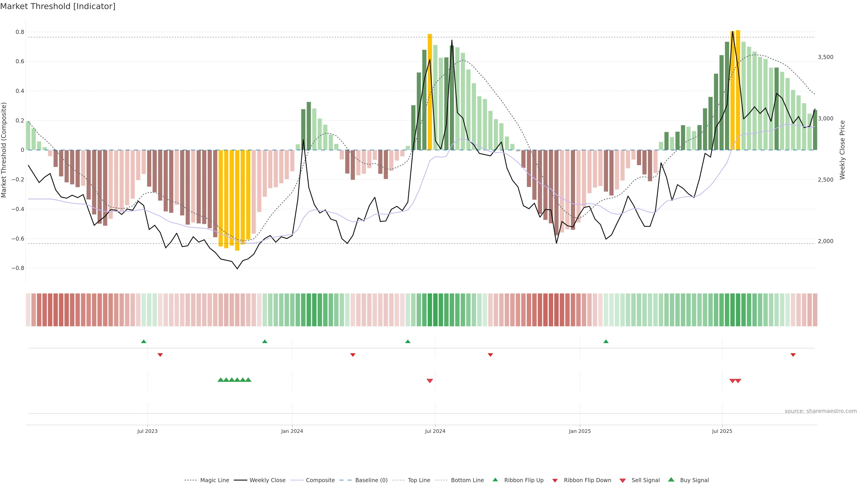Click the darkest green ribbon cell near Jul 2024

(x=435, y=310)
